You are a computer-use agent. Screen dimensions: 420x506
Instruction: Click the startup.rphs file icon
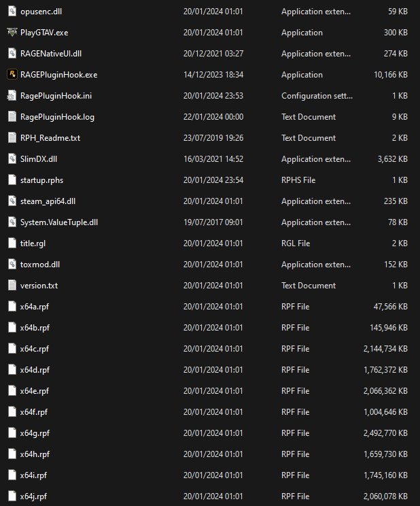(12, 180)
